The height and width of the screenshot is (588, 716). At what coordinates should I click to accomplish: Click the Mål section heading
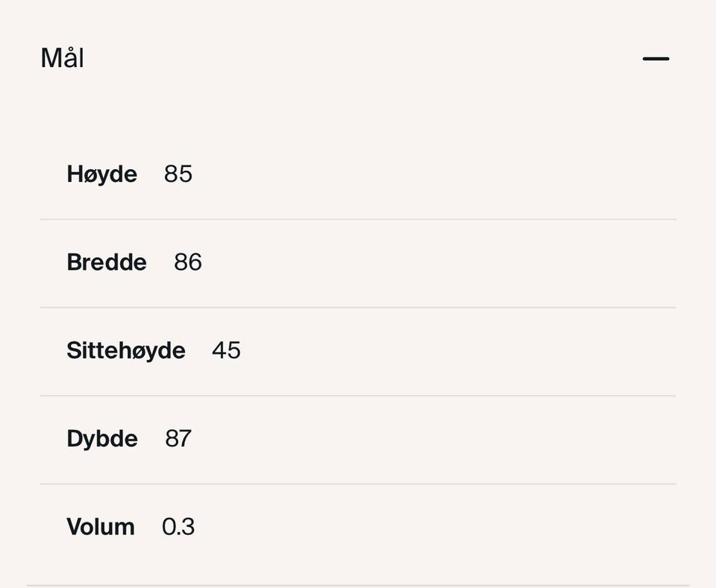click(62, 58)
